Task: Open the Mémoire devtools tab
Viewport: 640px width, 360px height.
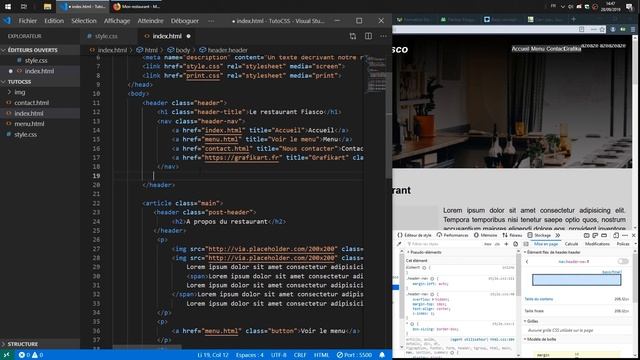Action: [485, 236]
